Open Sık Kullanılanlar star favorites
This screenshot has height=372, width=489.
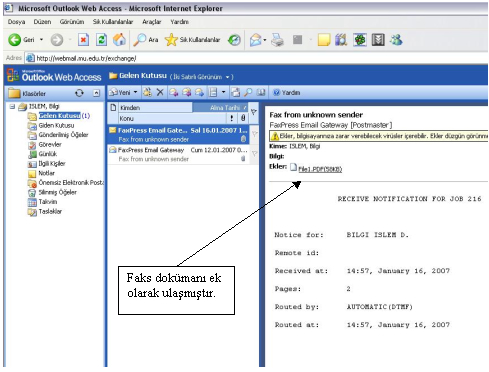193,40
